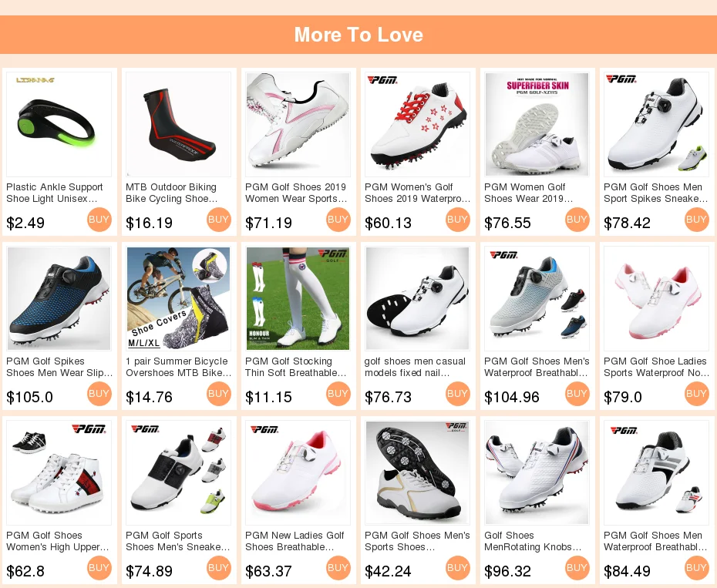
Task: Buy the $78.42 PGM Men Sport Spikes
Action: [697, 220]
